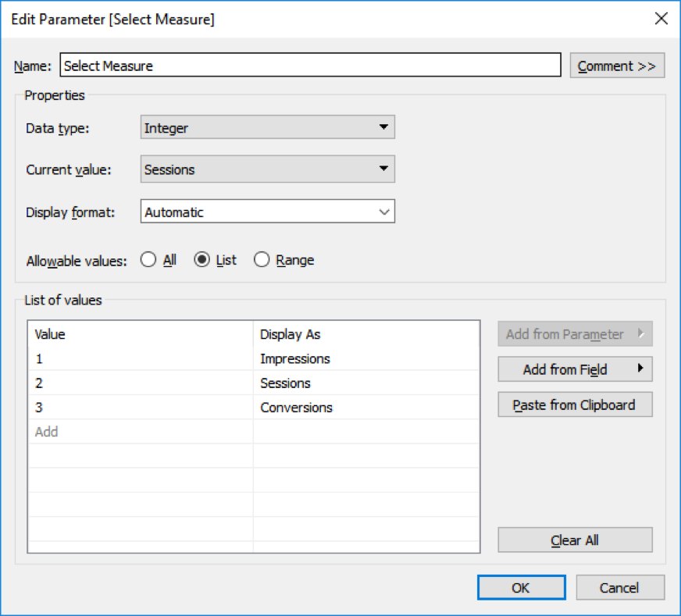Click the Comment >> button
681x616 pixels.
pyautogui.click(x=617, y=65)
